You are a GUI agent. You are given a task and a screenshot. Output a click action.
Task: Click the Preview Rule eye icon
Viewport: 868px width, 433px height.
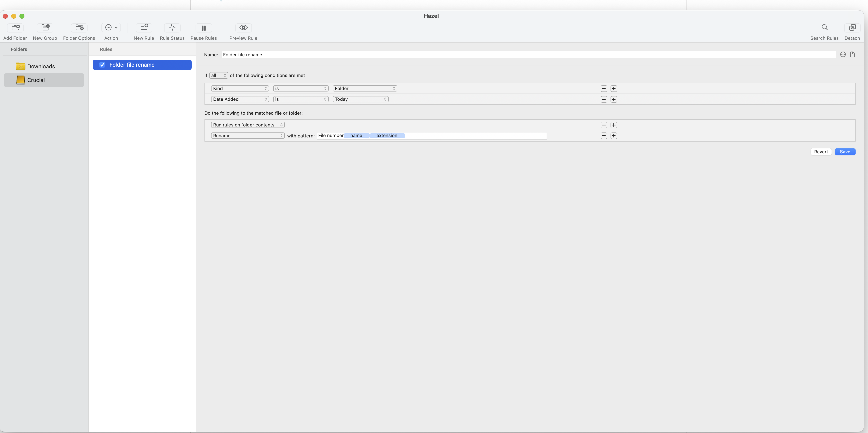[x=243, y=27]
